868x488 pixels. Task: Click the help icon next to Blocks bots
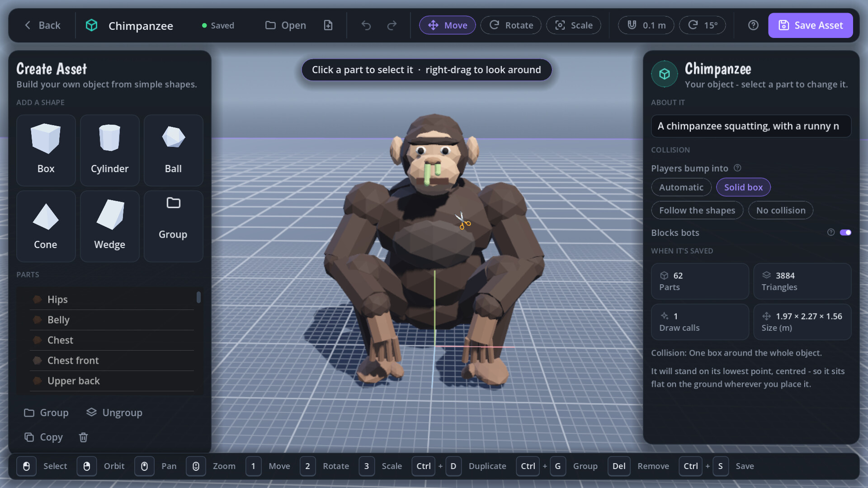click(831, 232)
